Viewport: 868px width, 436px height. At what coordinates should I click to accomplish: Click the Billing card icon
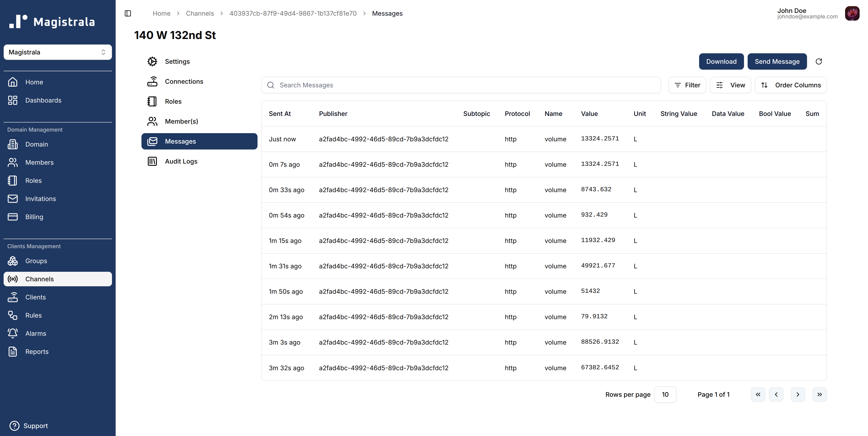[13, 217]
